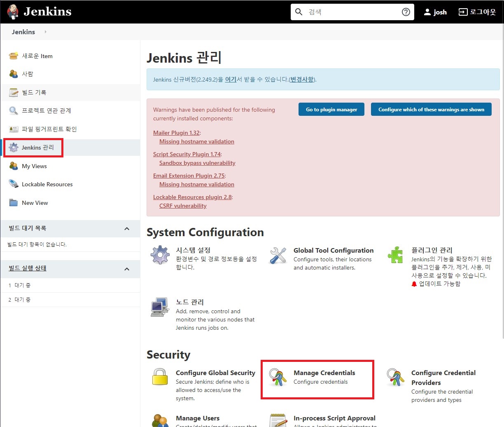Click the 검색 search input field
The image size is (504, 427).
[353, 12]
